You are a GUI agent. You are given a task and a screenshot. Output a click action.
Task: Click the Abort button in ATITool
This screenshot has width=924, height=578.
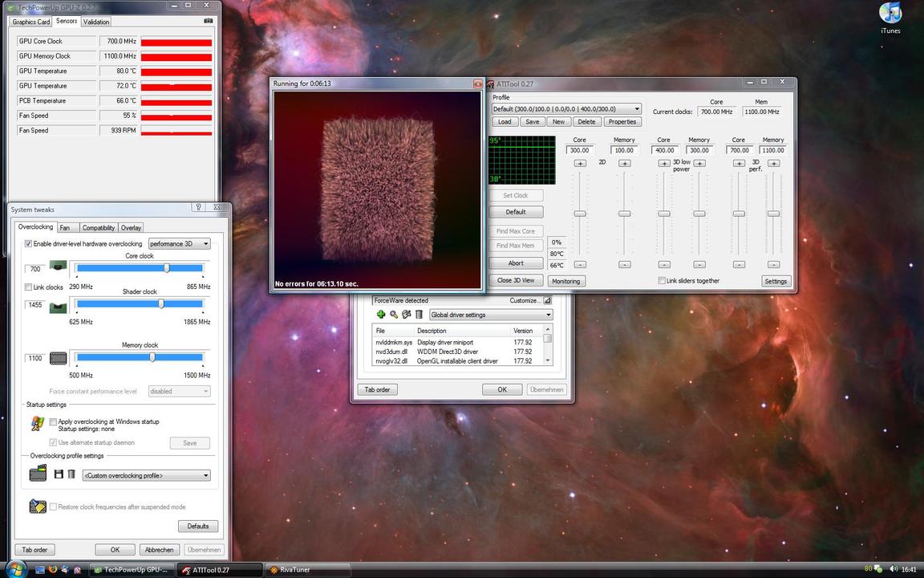coord(516,263)
